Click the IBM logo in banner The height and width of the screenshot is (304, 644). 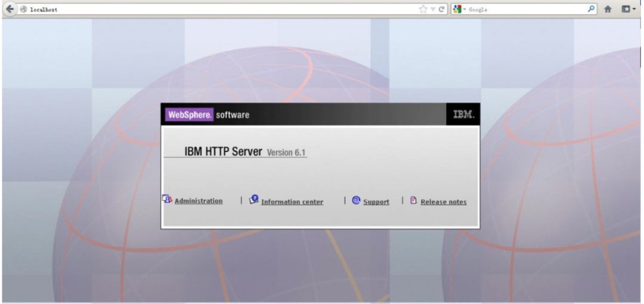(x=463, y=114)
